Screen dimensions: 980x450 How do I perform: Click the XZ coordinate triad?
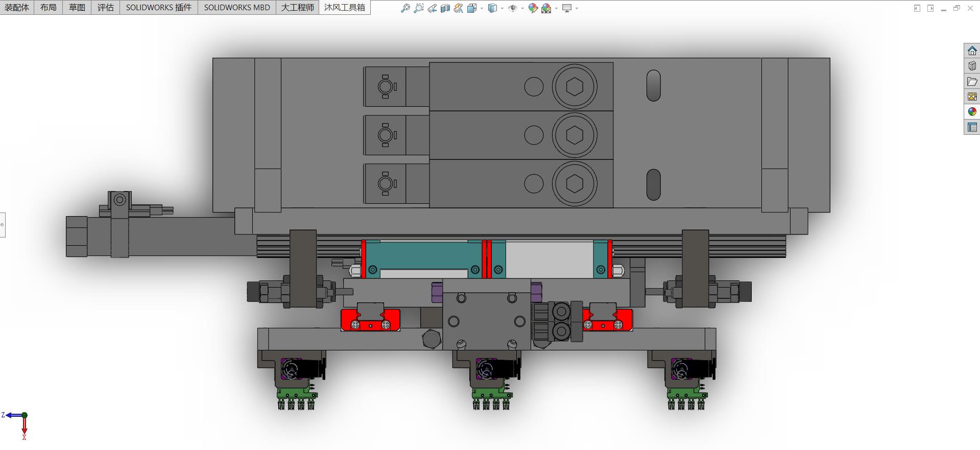[x=15, y=427]
